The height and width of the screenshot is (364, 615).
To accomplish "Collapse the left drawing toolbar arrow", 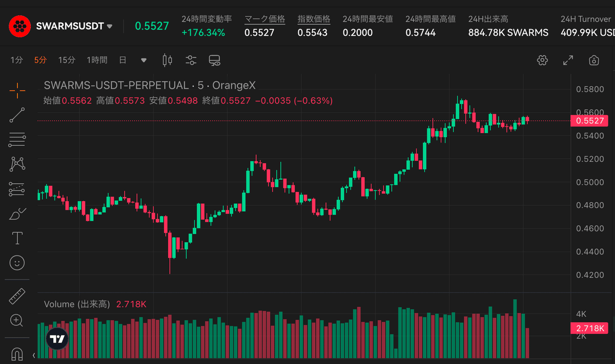I will pos(35,355).
